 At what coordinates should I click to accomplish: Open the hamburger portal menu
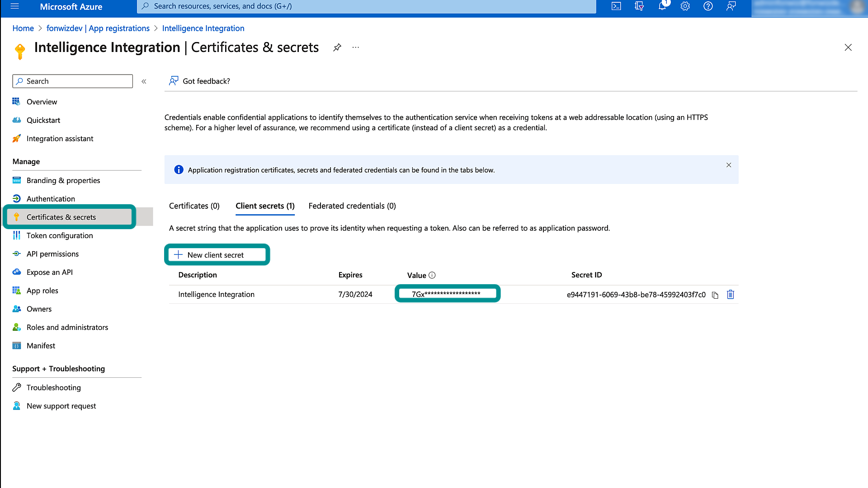pyautogui.click(x=14, y=6)
